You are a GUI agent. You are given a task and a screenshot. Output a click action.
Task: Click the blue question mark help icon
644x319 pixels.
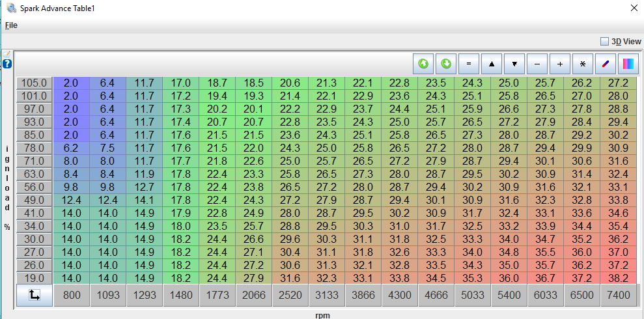7,64
